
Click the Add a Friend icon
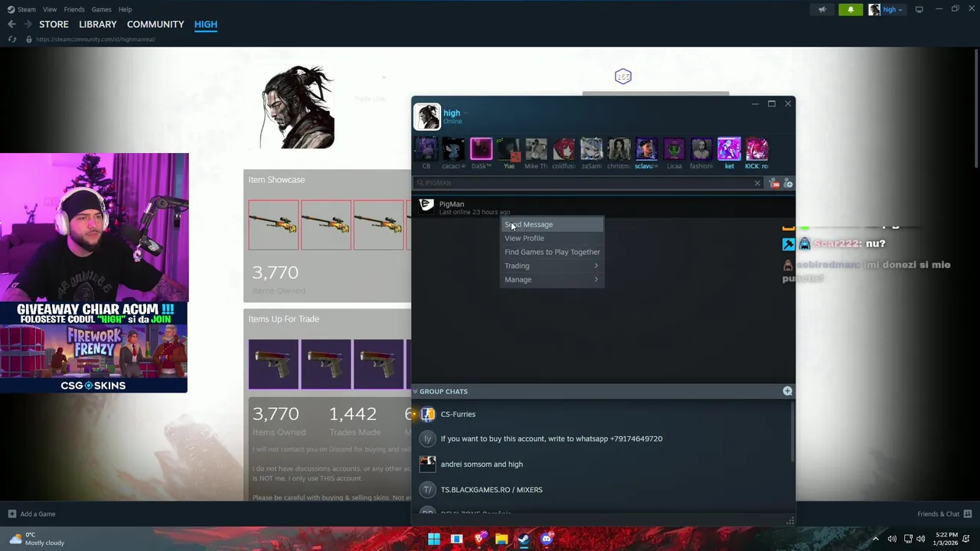(x=788, y=183)
